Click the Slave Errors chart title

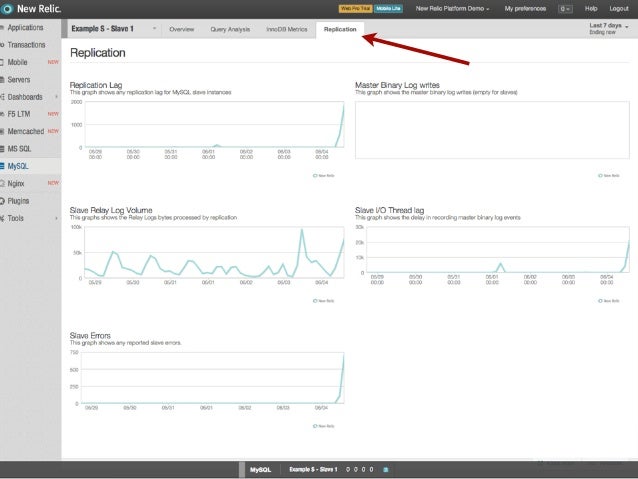tap(90, 336)
